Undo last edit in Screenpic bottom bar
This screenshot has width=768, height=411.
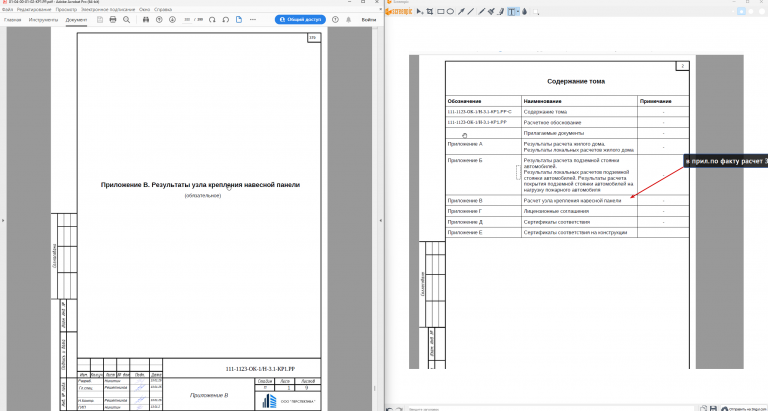tap(390, 409)
